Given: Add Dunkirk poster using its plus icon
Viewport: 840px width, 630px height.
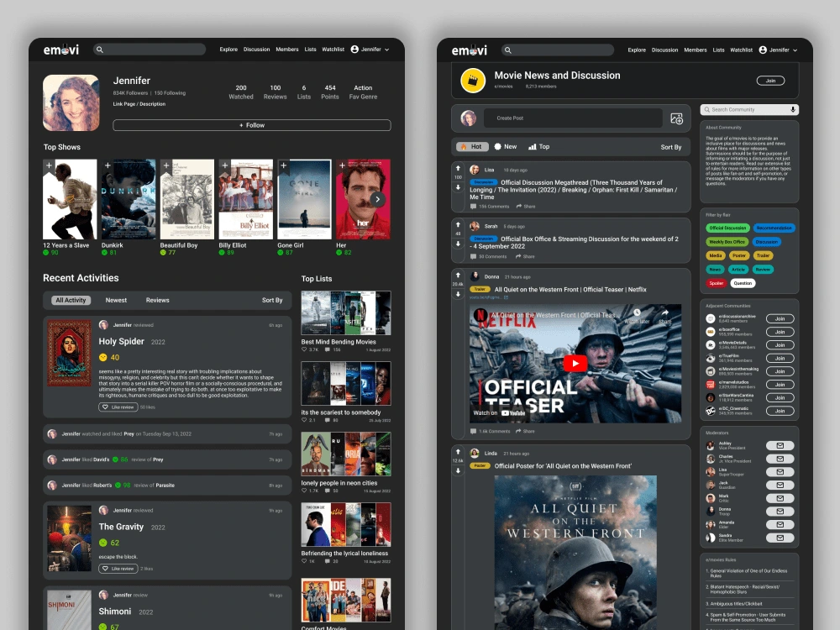Looking at the screenshot, I should click(x=108, y=165).
